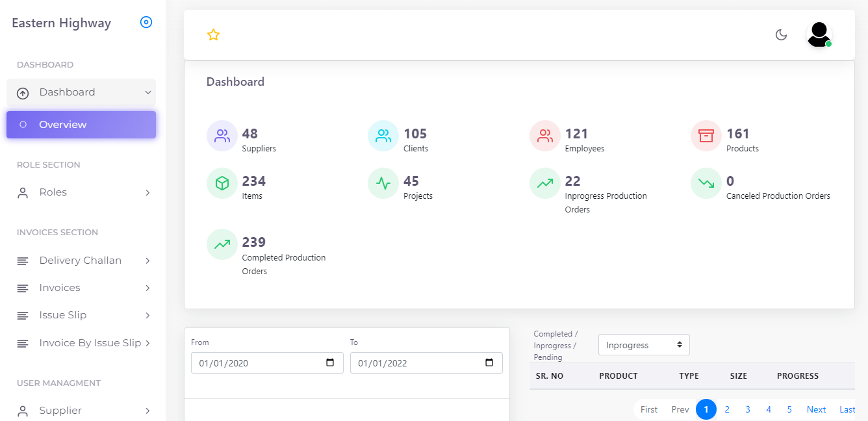Click the Items cube icon
Image resolution: width=868 pixels, height=421 pixels.
pyautogui.click(x=222, y=183)
